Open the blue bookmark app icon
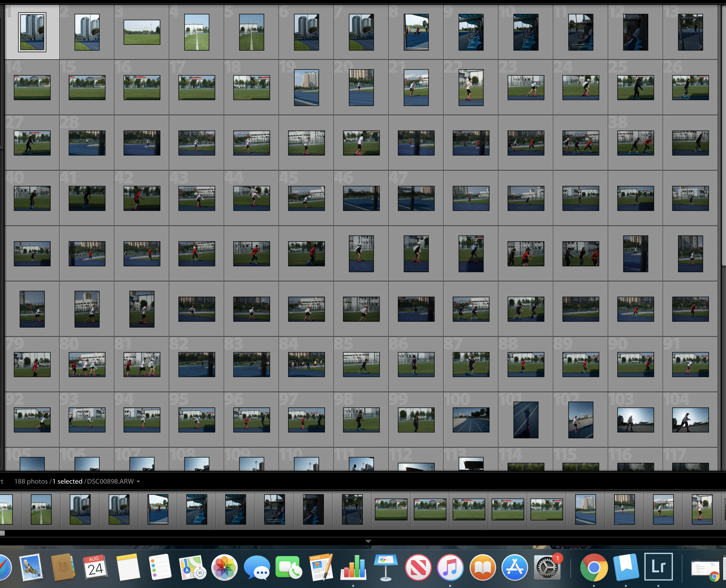This screenshot has height=588, width=726. point(626,567)
